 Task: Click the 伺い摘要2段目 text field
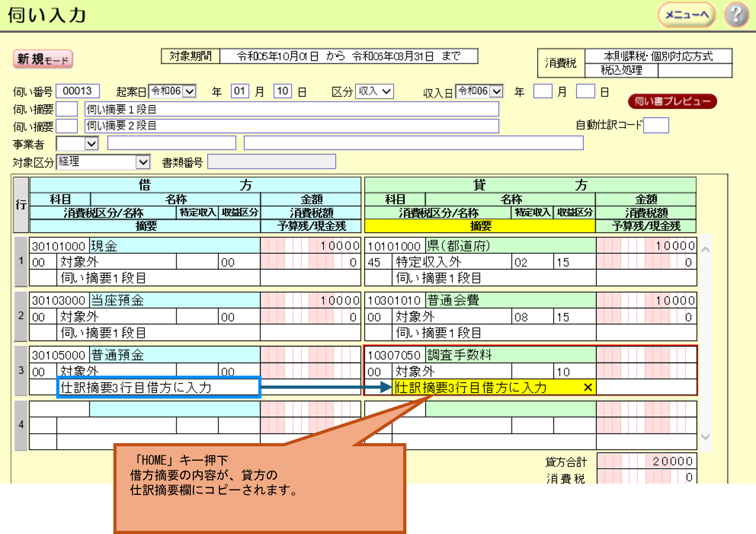click(x=292, y=126)
